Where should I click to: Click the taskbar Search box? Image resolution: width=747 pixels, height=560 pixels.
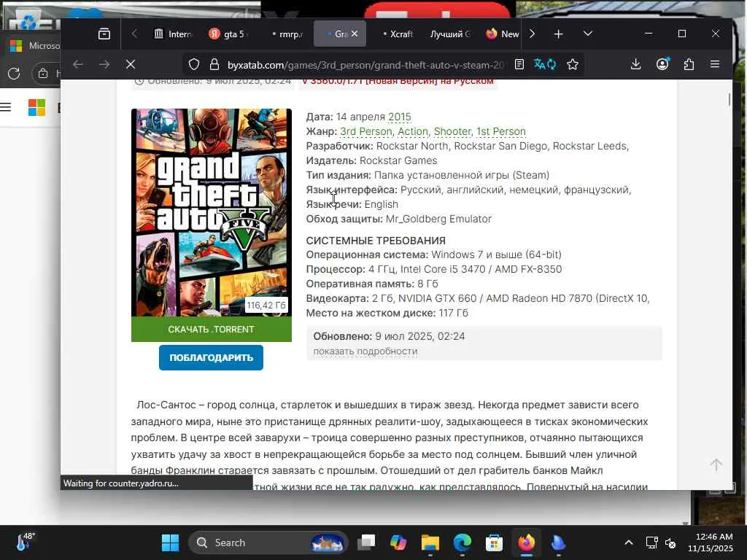[268, 542]
